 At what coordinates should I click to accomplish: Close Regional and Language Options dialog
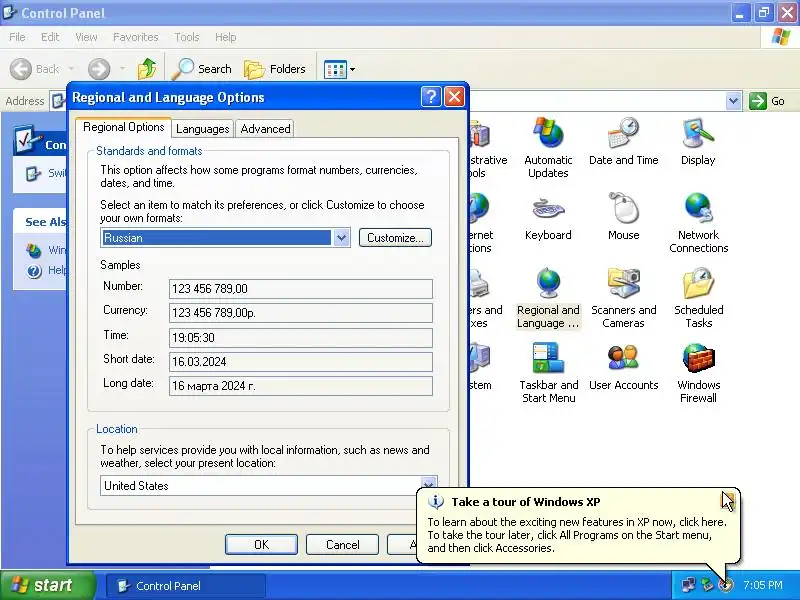[455, 96]
